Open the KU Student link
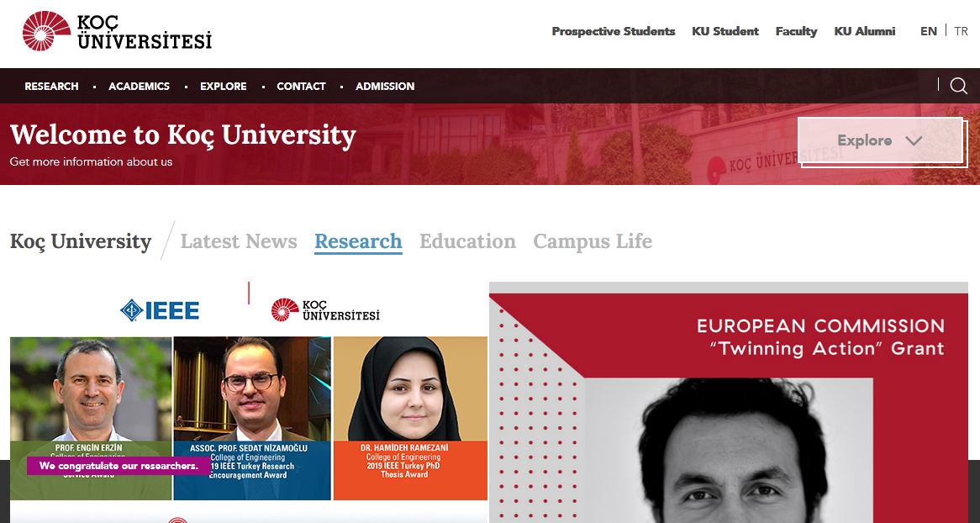The height and width of the screenshot is (523, 980). point(725,31)
